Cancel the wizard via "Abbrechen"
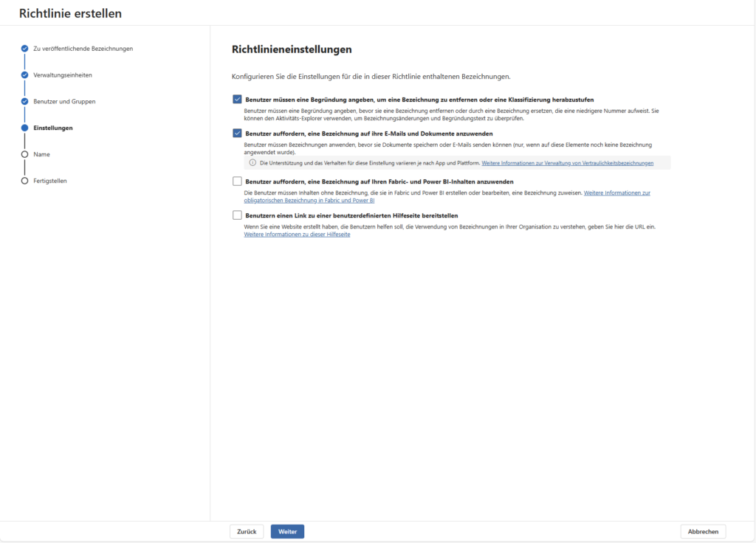 pyautogui.click(x=703, y=530)
